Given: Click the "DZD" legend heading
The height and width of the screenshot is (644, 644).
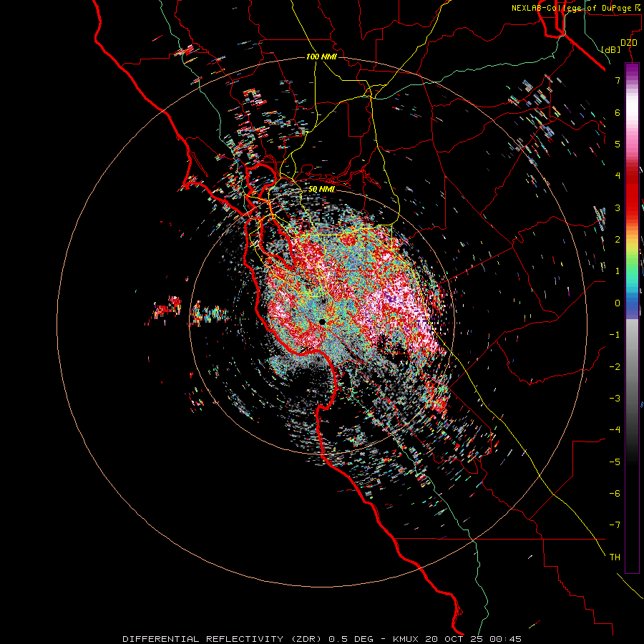Looking at the screenshot, I should (x=629, y=43).
